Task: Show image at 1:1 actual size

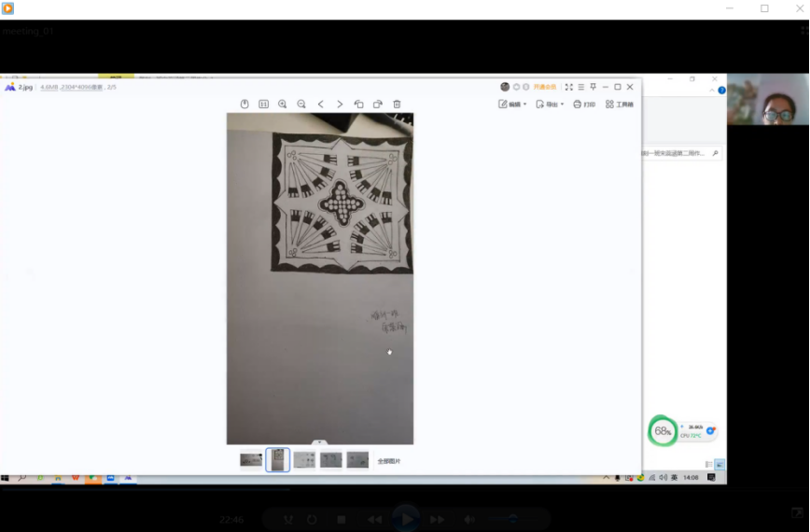Action: [x=263, y=105]
